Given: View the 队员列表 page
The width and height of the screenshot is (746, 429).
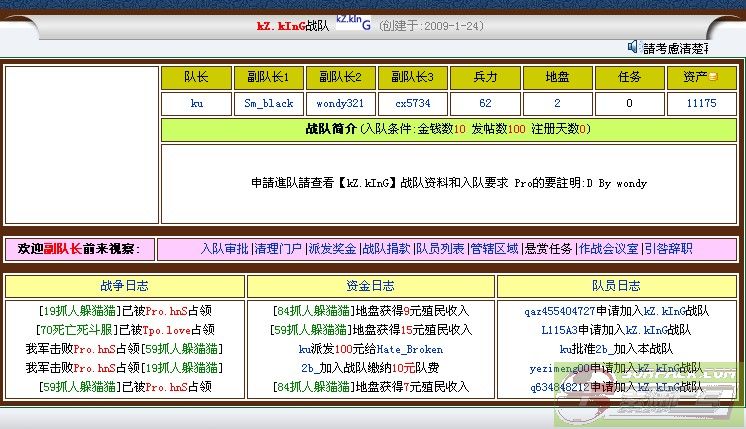Looking at the screenshot, I should pyautogui.click(x=440, y=249).
